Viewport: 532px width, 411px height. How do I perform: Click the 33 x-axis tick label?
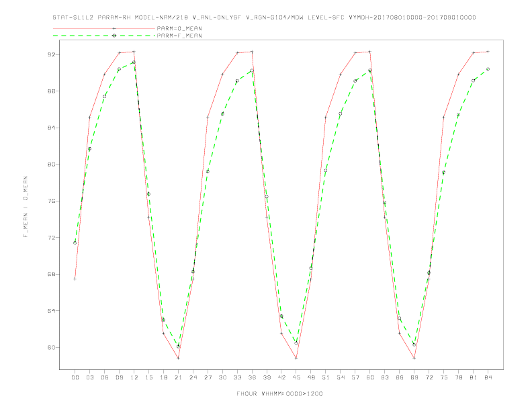pos(237,377)
